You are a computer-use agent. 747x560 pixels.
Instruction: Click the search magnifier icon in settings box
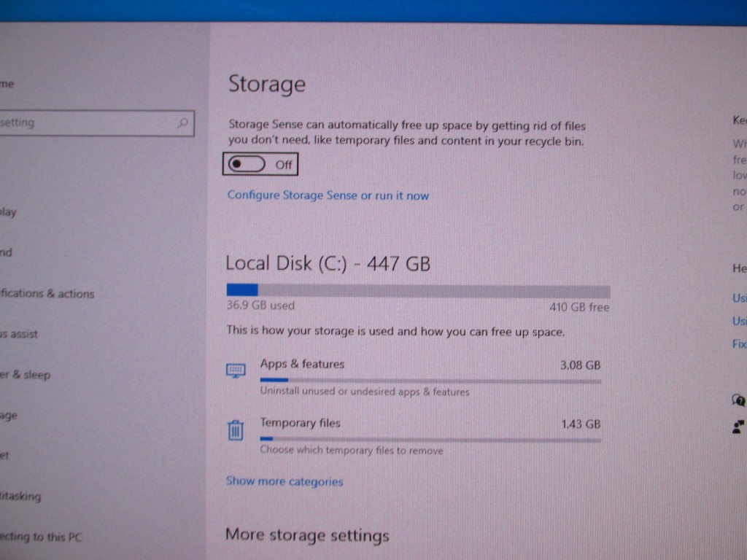click(182, 123)
